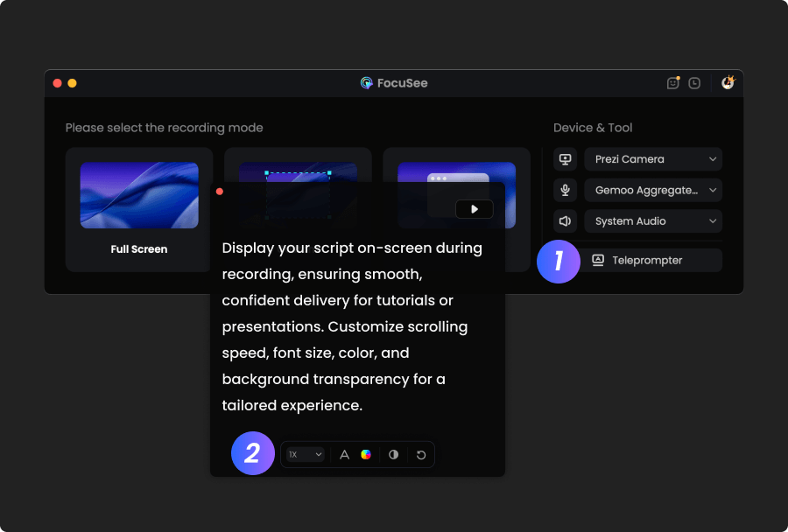Viewport: 788px width, 532px height.
Task: Open the System Audio dropdown
Action: coord(653,221)
